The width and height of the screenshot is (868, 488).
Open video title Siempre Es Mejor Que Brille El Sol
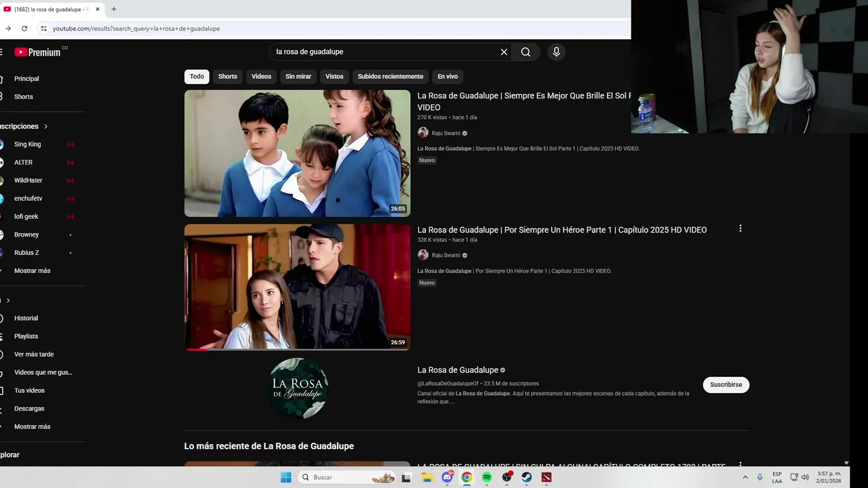[x=524, y=102]
